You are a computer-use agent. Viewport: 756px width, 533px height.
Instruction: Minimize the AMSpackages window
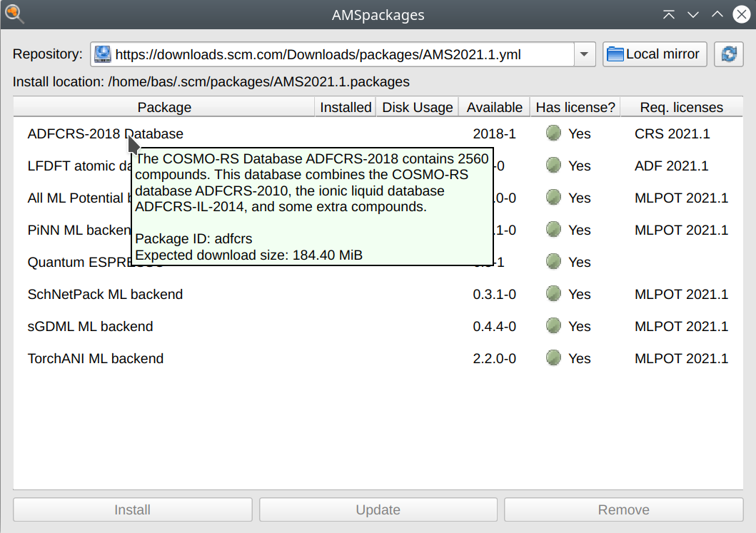click(x=693, y=14)
